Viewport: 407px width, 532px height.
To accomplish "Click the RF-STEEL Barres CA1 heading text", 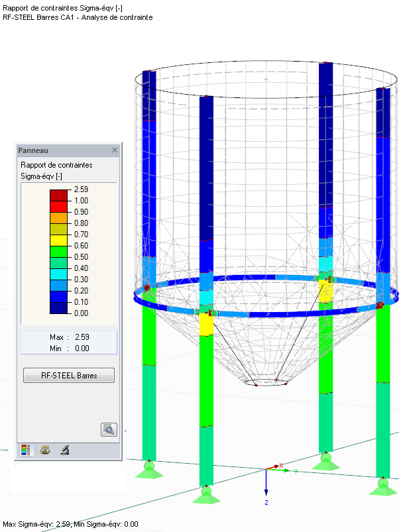I will pos(78,17).
